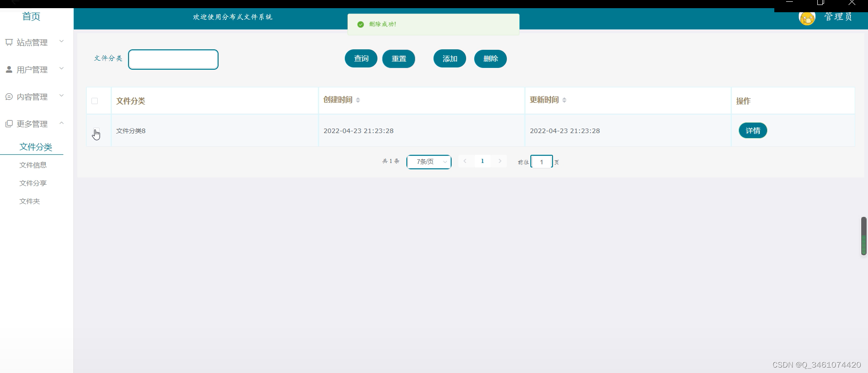Go to previous page arrow

465,161
